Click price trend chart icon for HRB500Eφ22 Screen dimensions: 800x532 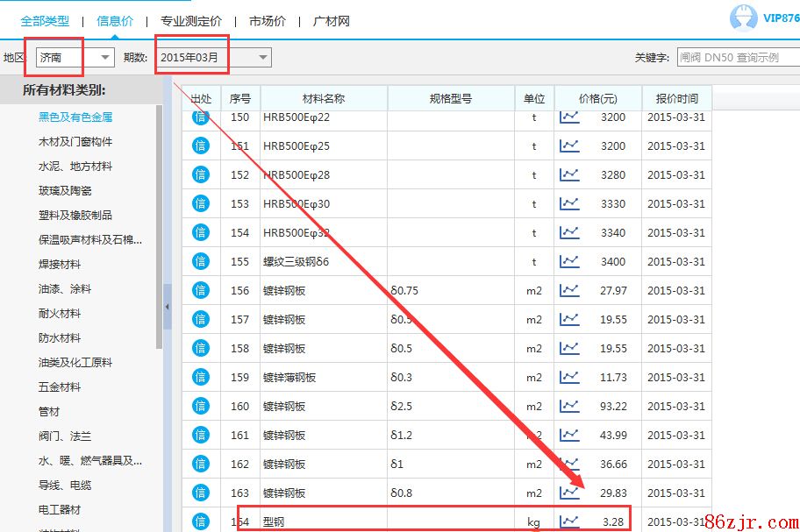click(569, 117)
